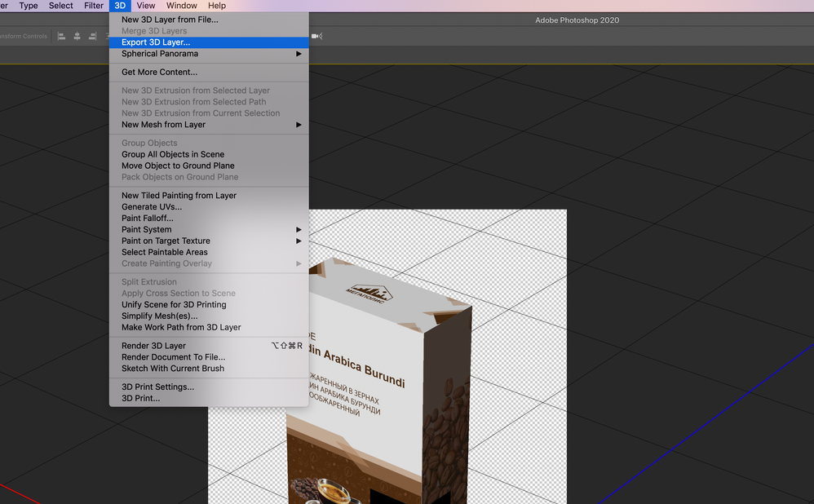Select the align left edges icon
The height and width of the screenshot is (504, 814).
tap(60, 36)
